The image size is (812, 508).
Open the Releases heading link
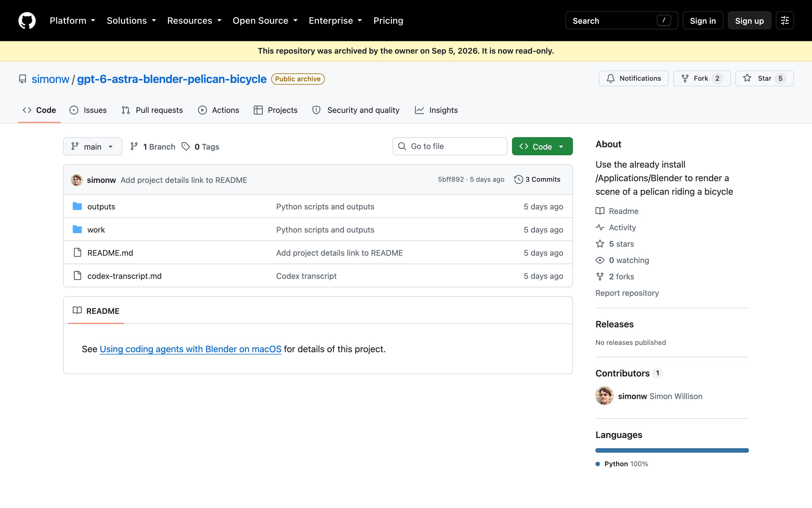614,324
